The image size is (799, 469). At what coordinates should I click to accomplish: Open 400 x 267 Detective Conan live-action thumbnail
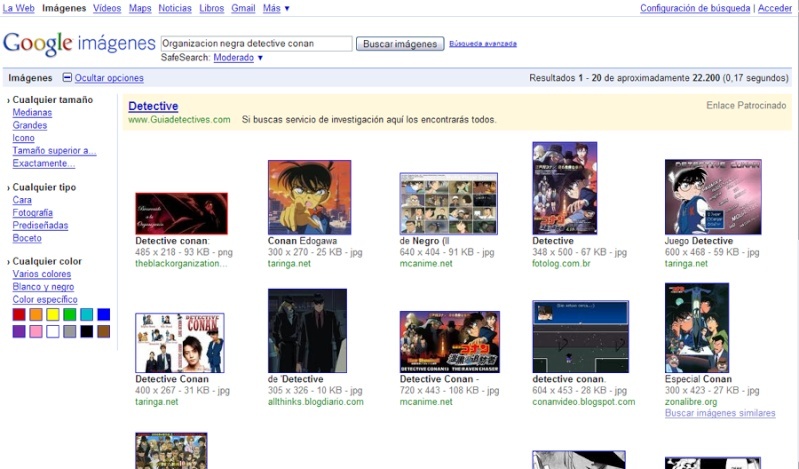tap(180, 343)
